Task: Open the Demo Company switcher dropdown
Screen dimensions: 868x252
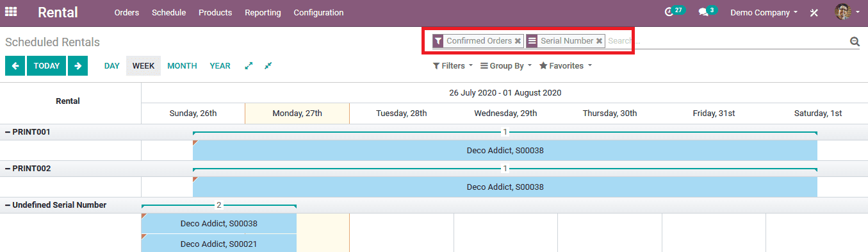Action: pyautogui.click(x=764, y=12)
